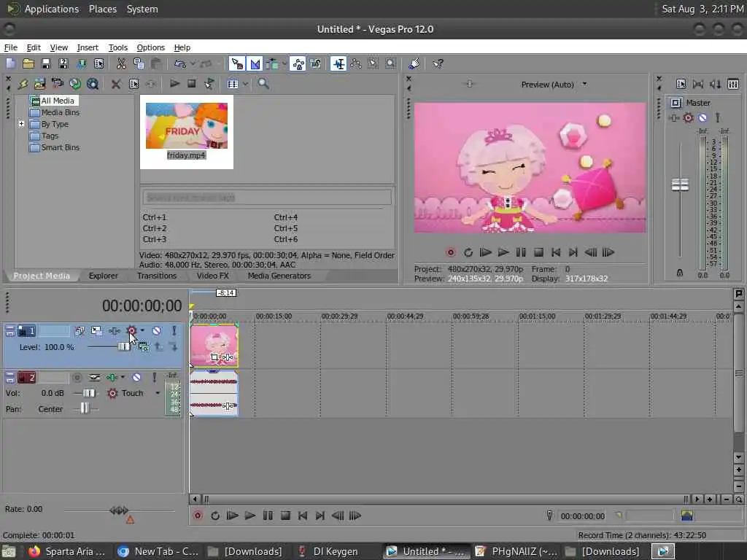Screen dimensions: 747x560
Task: Switch to DI Keygen taskbar window
Action: 335,551
